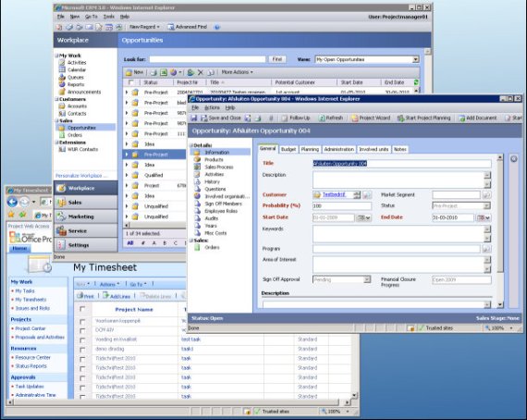
Task: Switch to the Notes tab
Action: (x=400, y=149)
